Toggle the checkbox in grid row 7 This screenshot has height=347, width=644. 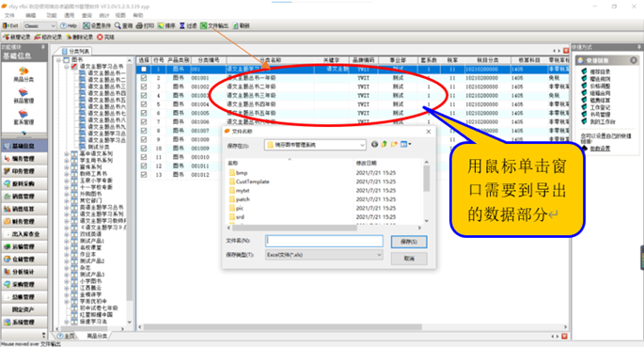[144, 122]
